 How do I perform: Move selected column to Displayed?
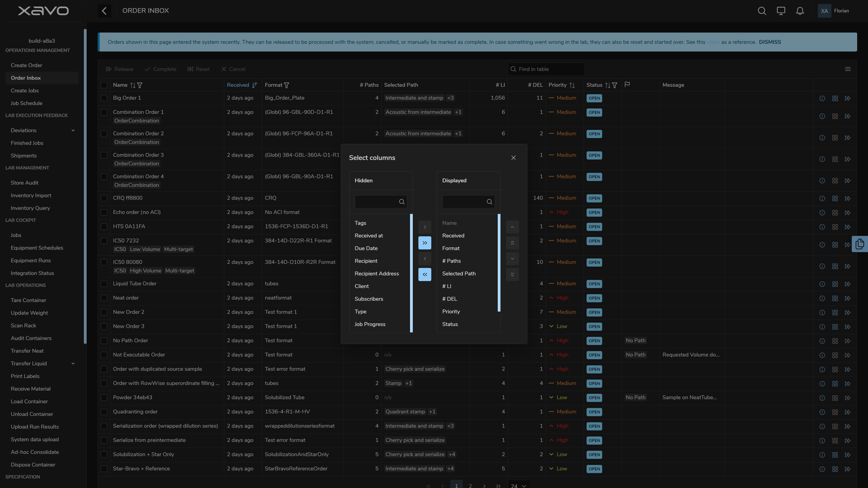coord(425,227)
